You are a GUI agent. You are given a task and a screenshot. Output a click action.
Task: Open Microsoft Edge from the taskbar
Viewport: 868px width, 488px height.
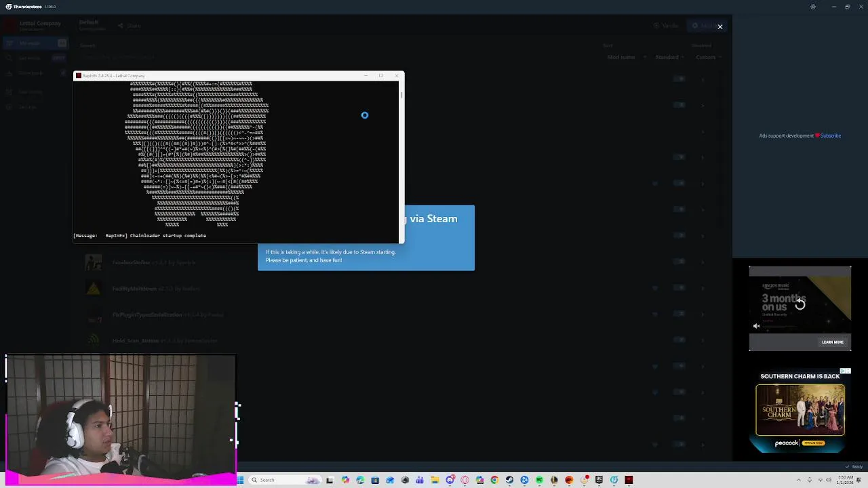click(x=360, y=480)
